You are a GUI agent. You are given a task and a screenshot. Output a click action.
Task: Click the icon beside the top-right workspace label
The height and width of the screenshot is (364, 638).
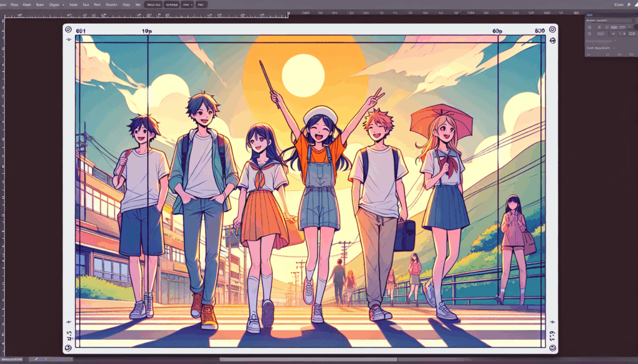click(x=630, y=4)
